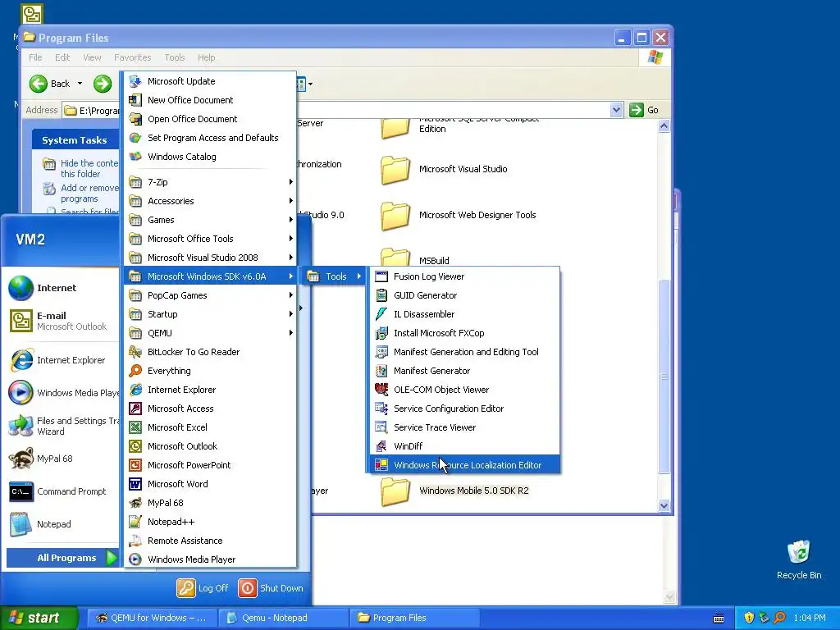The image size is (840, 630).
Task: Click Add or remove programs link
Action: tap(82, 194)
